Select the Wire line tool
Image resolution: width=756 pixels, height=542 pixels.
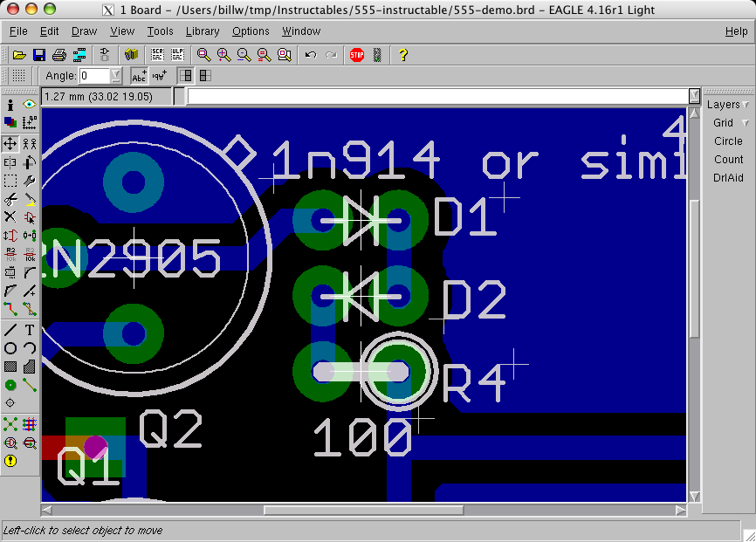pos(10,330)
